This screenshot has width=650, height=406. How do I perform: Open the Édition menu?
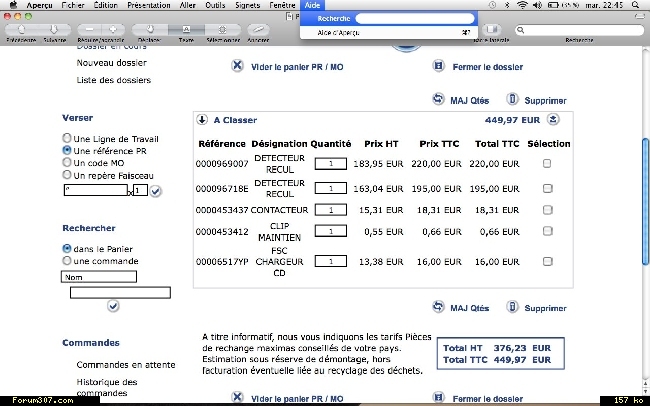pyautogui.click(x=105, y=5)
